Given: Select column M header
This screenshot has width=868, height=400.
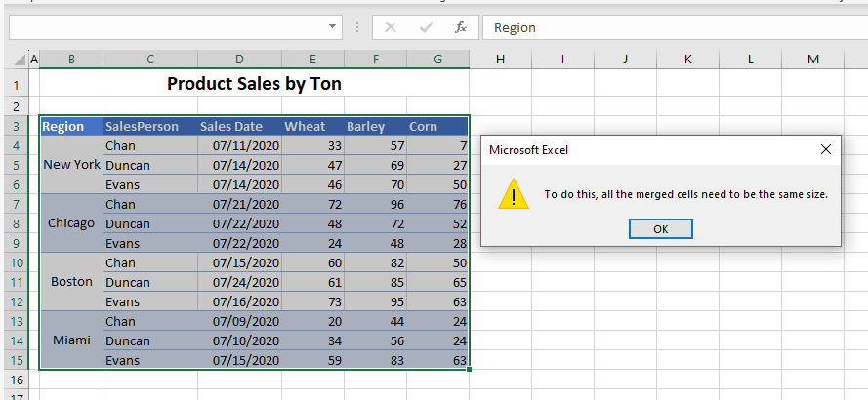Looking at the screenshot, I should (812, 60).
